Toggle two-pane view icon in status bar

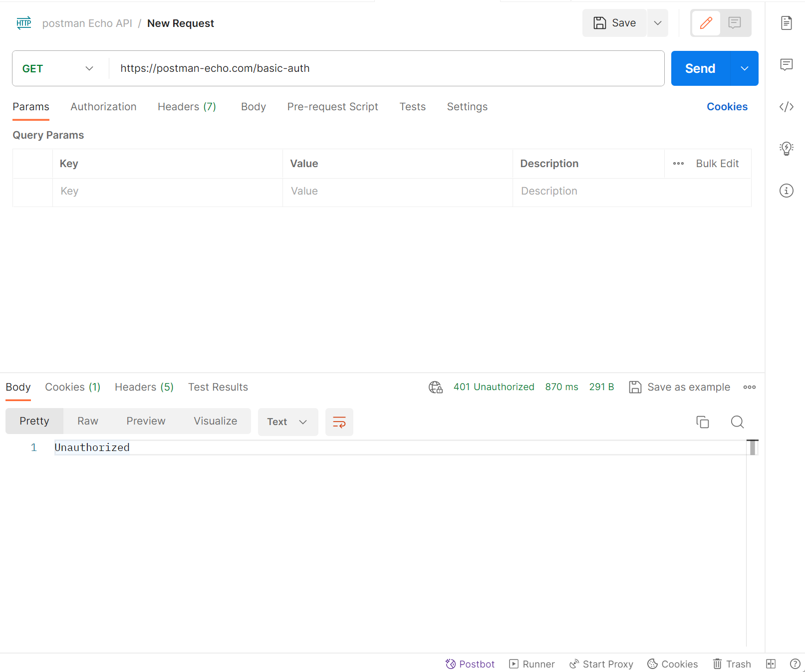pyautogui.click(x=771, y=664)
